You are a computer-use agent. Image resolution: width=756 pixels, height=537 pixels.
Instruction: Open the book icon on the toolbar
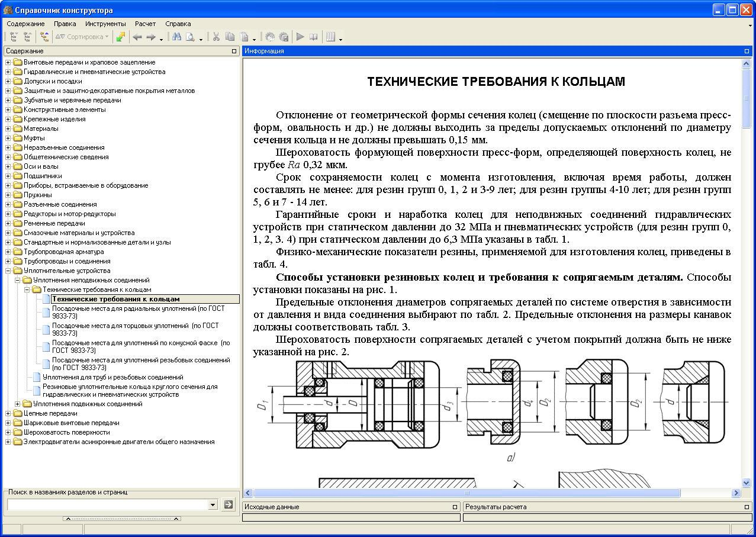[x=314, y=37]
